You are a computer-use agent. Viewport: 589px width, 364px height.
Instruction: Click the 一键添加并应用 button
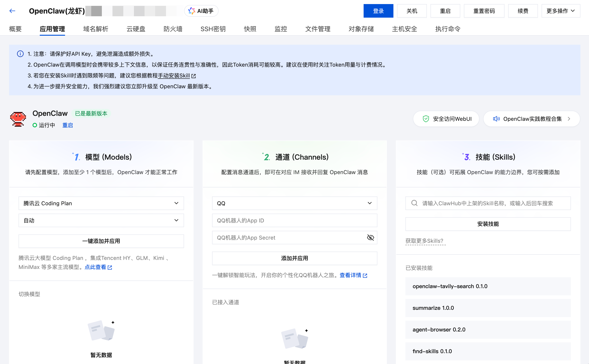pyautogui.click(x=101, y=241)
